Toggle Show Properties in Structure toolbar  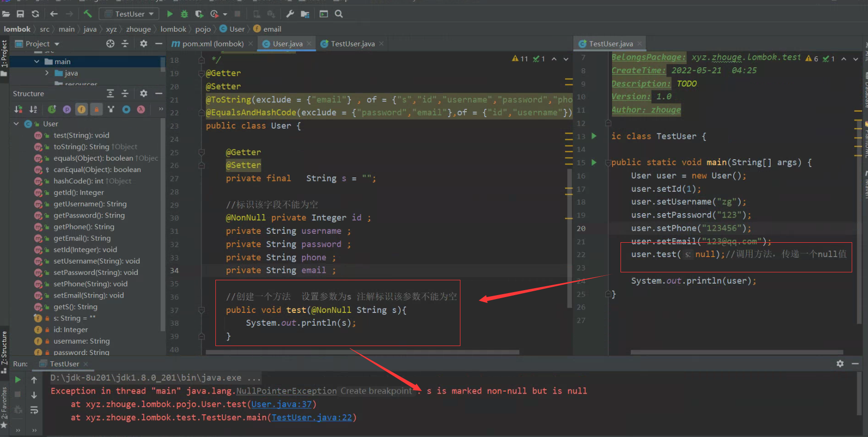67,109
